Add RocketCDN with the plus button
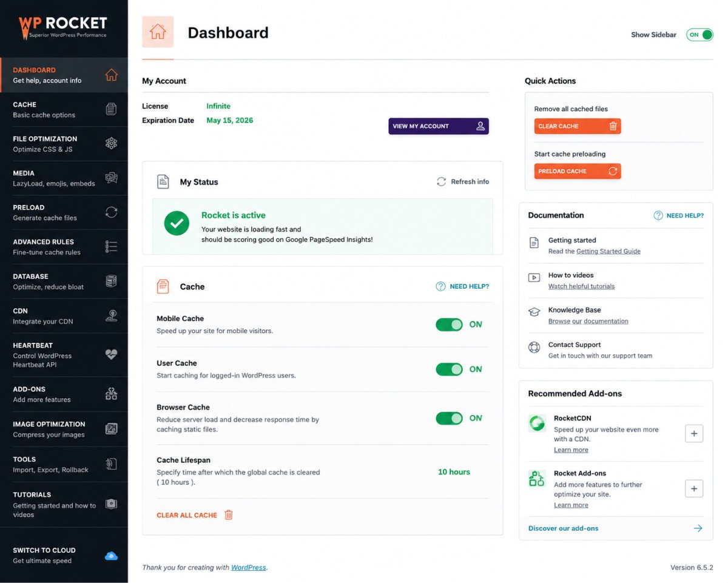The image size is (728, 583). 694,433
